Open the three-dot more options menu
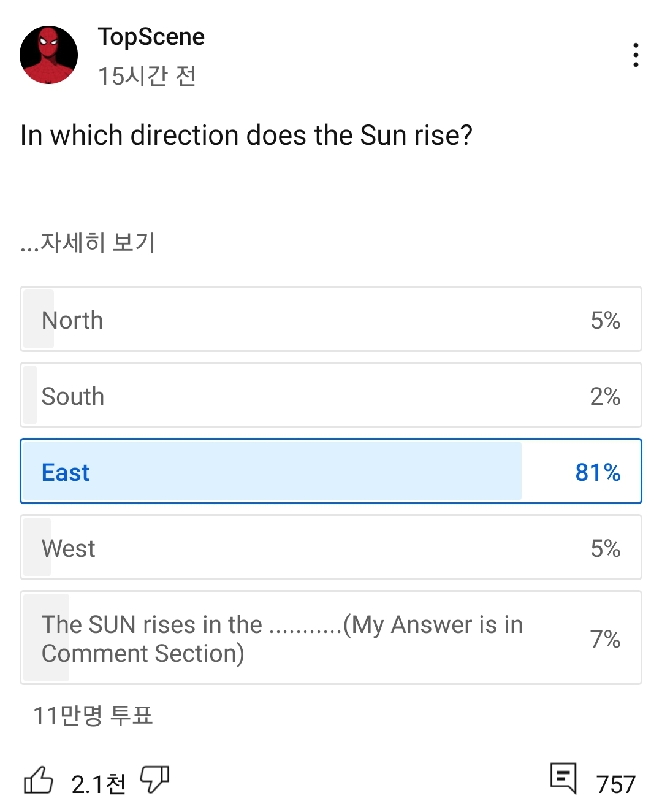 point(636,55)
